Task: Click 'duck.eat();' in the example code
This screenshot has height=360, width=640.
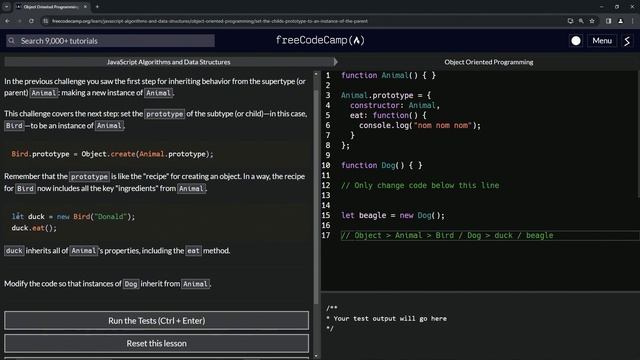Action: pos(34,228)
